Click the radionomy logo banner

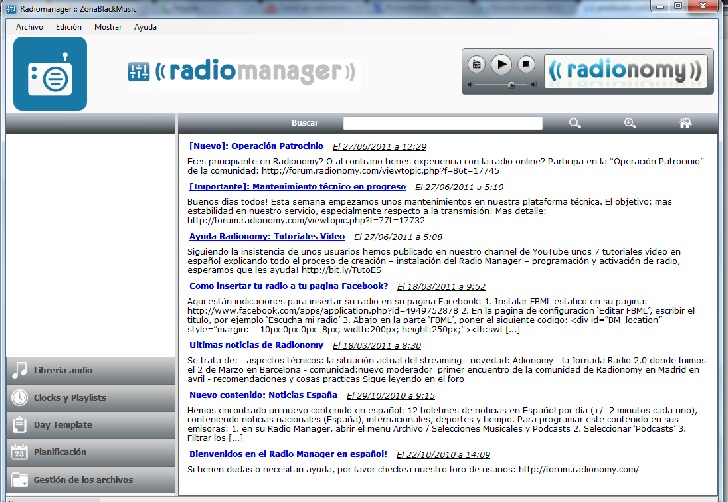tap(625, 71)
